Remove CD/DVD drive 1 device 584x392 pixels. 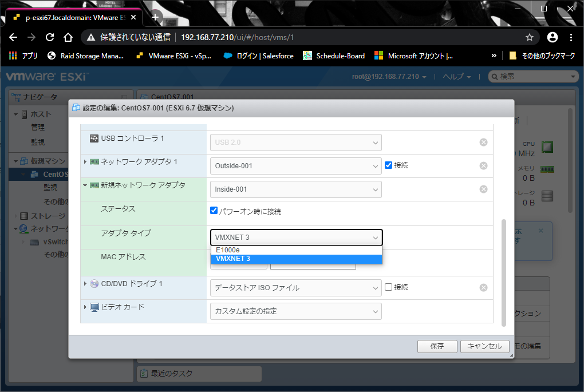coord(483,287)
